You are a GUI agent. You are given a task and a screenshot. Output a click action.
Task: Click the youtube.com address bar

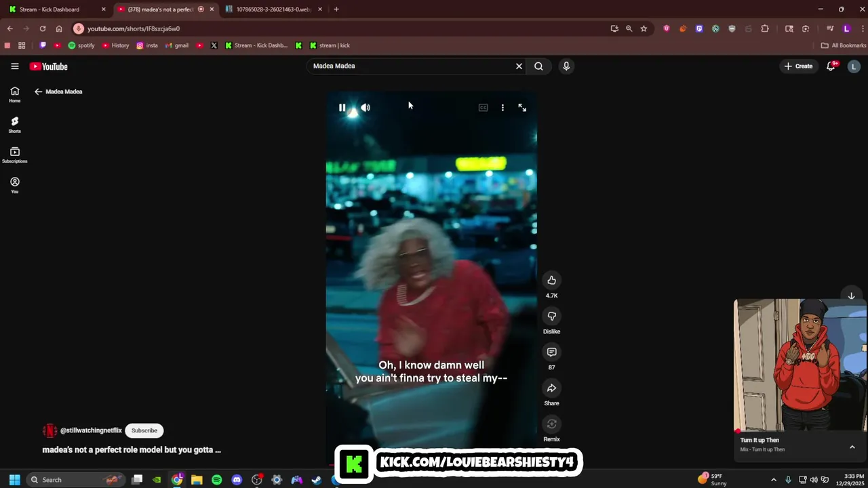click(339, 28)
